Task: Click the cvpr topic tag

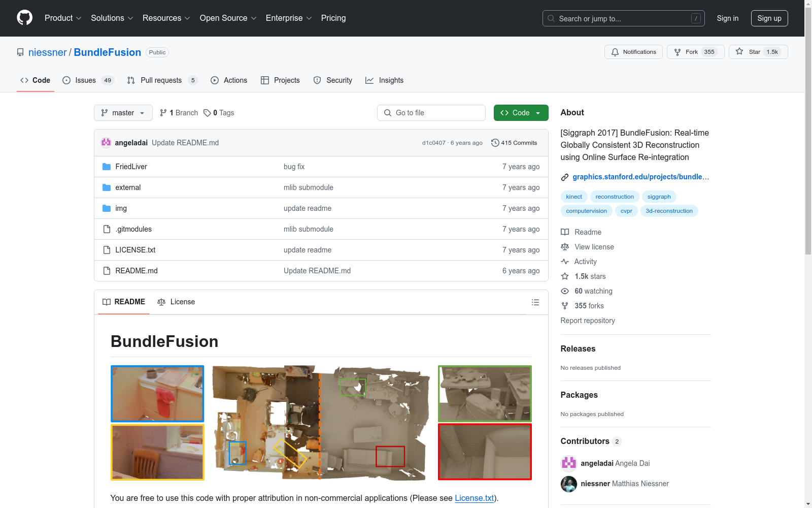Action: point(626,211)
